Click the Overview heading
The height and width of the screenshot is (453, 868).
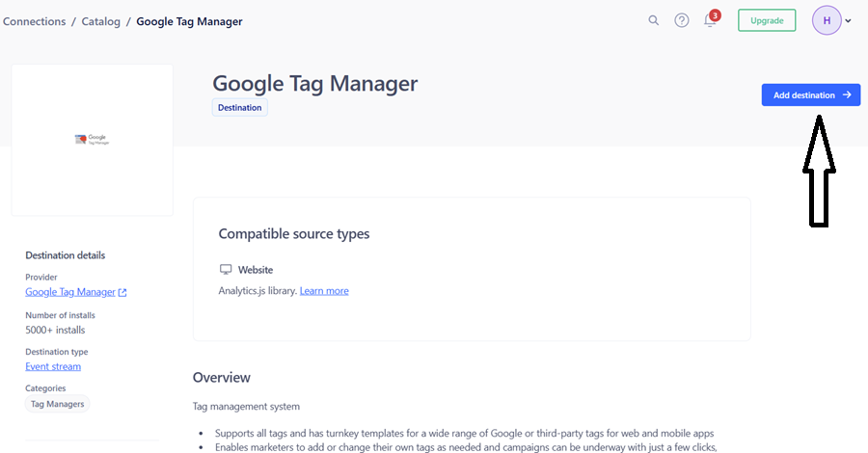click(x=222, y=377)
